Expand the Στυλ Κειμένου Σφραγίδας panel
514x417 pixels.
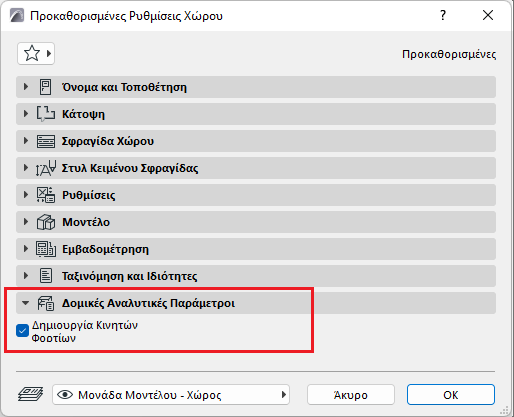[x=26, y=168]
